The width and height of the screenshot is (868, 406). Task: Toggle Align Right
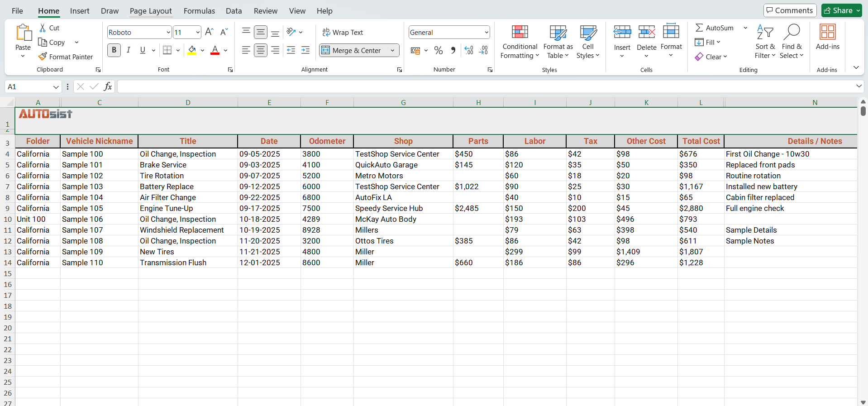point(275,50)
